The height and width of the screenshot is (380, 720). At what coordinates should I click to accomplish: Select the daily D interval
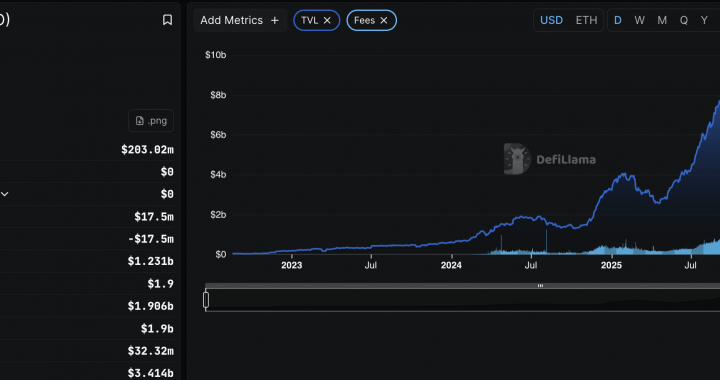[x=618, y=20]
